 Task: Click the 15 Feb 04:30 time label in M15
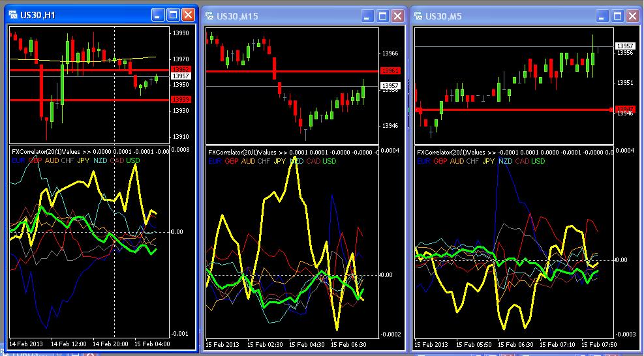pos(307,344)
